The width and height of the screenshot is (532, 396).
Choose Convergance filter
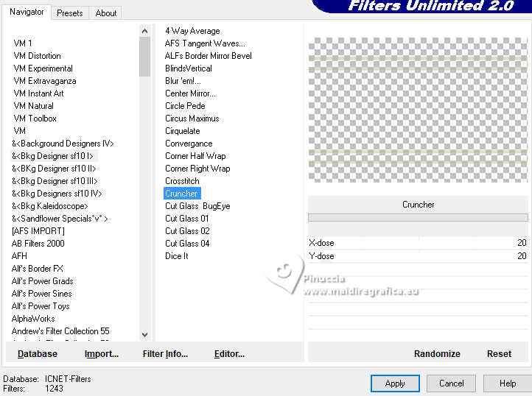click(x=189, y=144)
